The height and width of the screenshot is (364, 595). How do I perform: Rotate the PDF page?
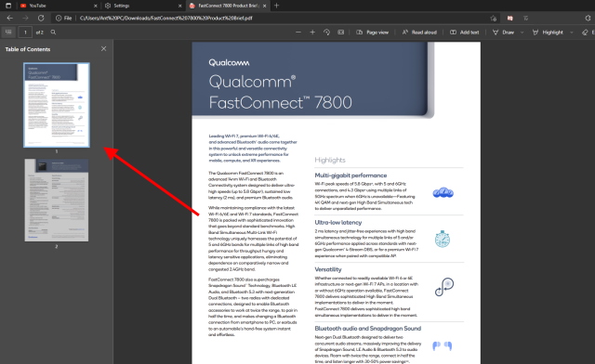(x=326, y=32)
